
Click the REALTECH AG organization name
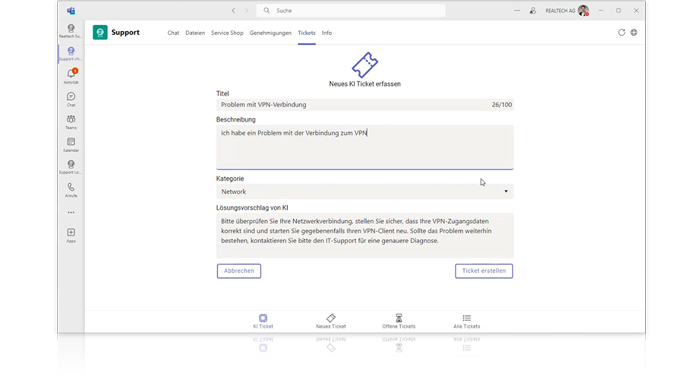pos(560,11)
